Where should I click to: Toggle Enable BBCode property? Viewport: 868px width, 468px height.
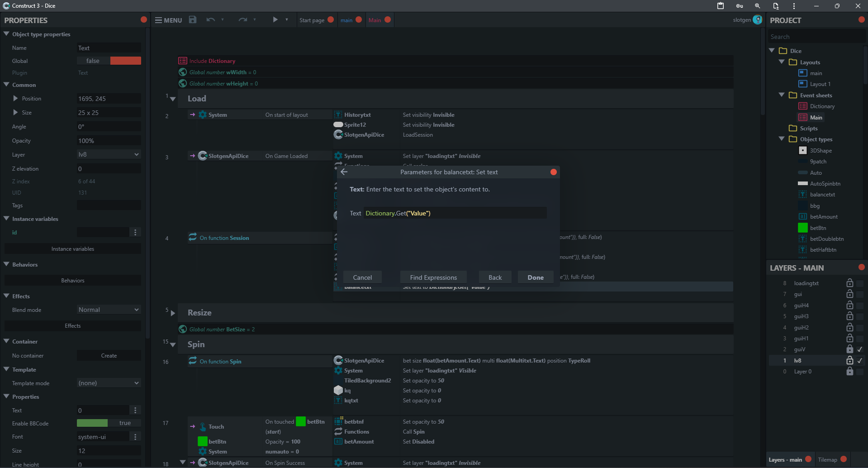click(109, 423)
